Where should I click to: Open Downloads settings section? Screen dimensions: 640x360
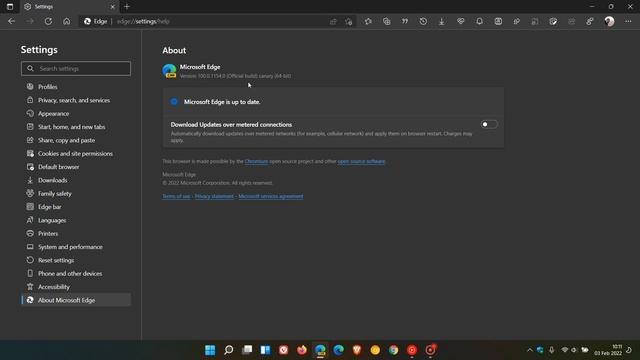(76, 180)
